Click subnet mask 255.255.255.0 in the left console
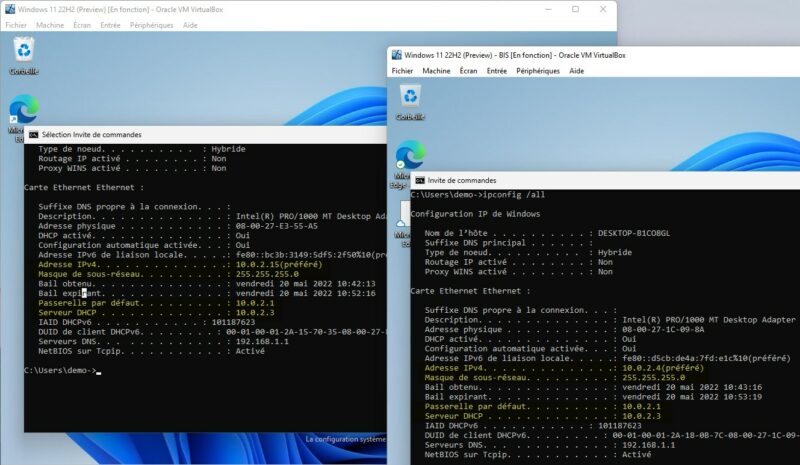800x465 pixels. [x=267, y=274]
